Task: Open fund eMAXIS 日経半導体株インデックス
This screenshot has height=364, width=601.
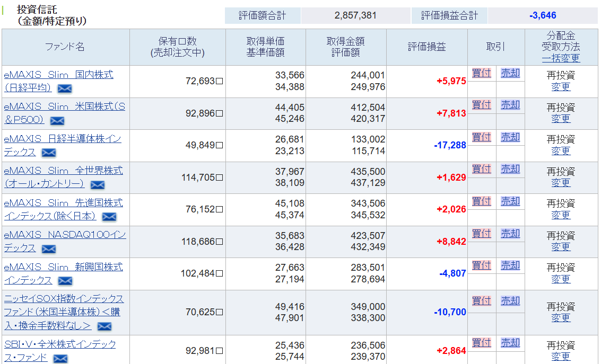Action: [x=63, y=145]
